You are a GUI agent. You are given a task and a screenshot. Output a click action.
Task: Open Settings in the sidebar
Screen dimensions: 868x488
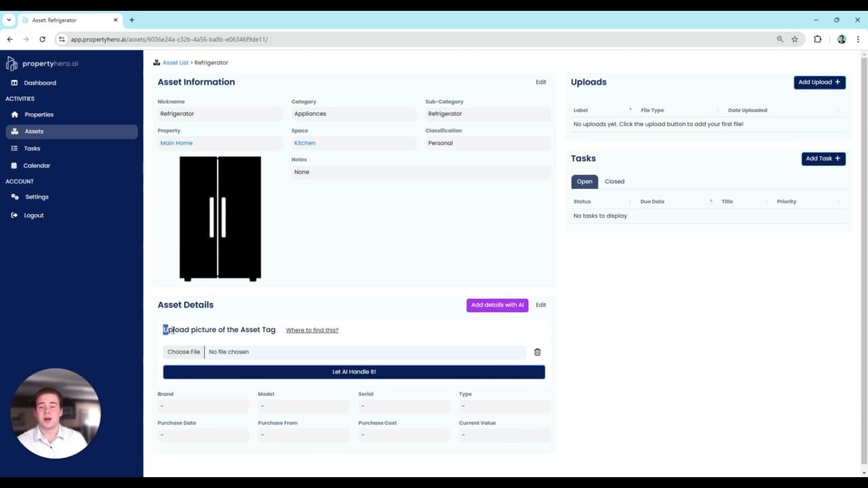37,197
